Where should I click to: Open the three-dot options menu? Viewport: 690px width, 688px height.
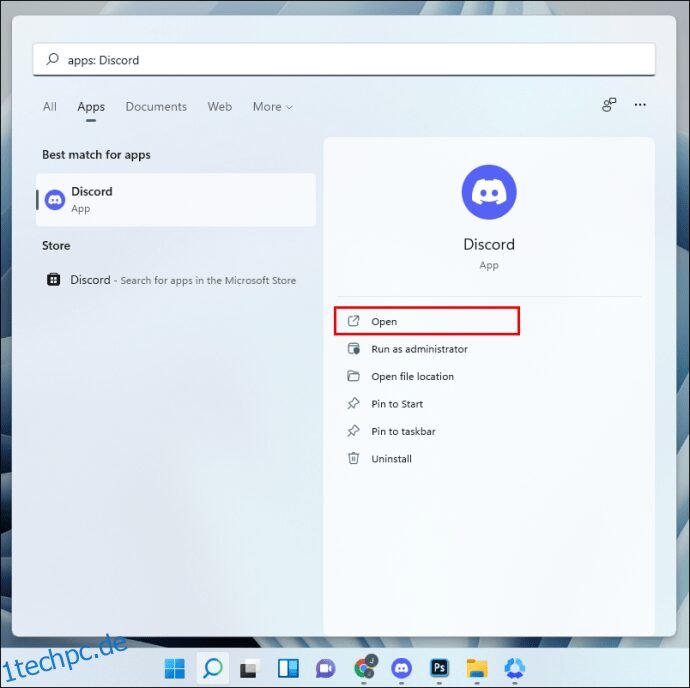pyautogui.click(x=640, y=105)
